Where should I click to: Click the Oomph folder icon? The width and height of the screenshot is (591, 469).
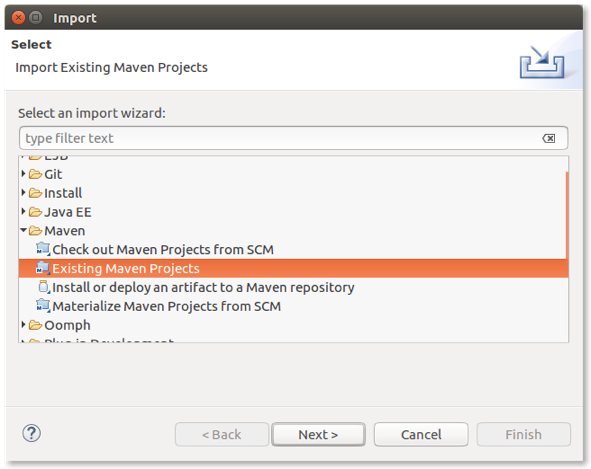click(35, 325)
